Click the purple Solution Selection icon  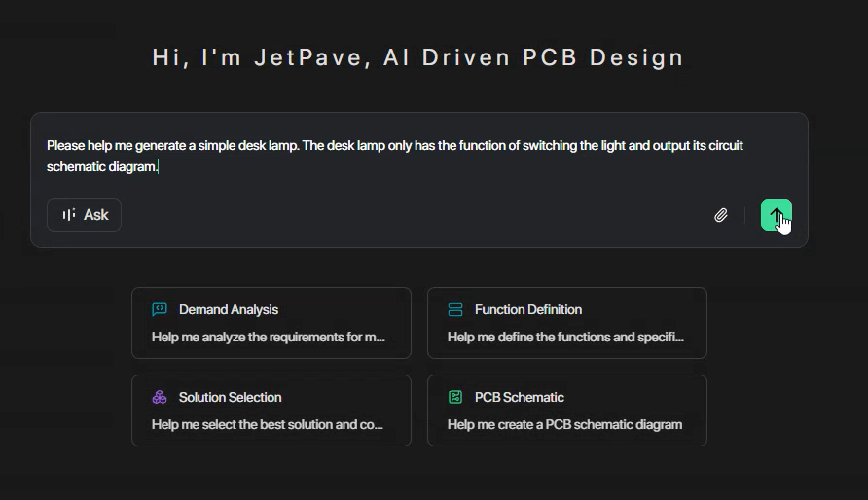160,397
